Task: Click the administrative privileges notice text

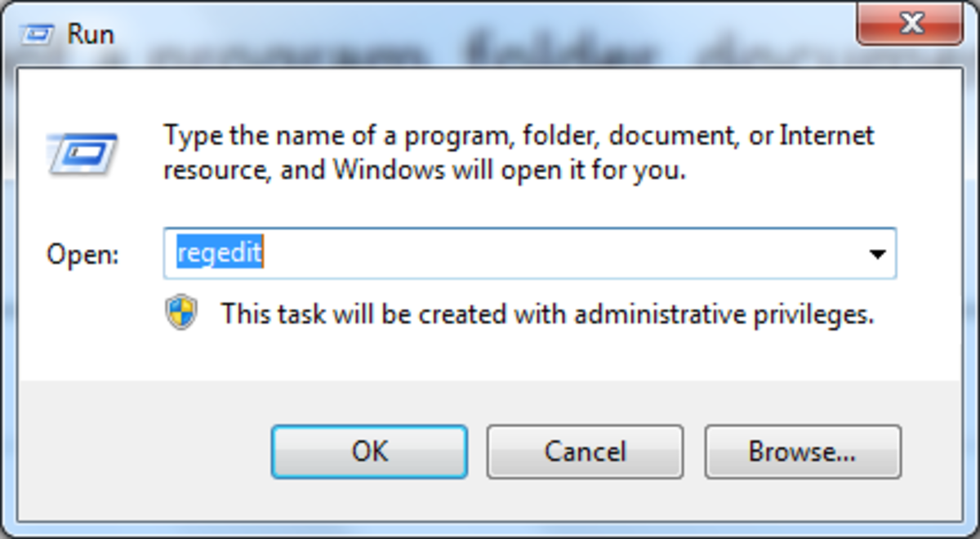Action: 547,314
